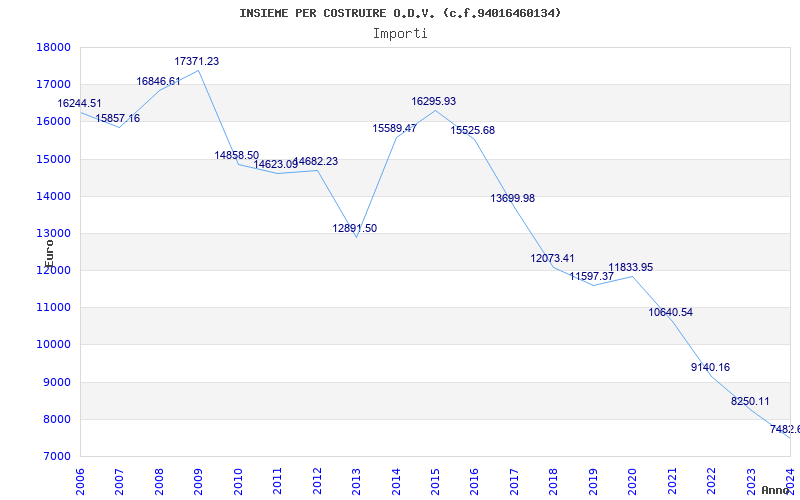
Task: Select the 2018 year axis label
Action: point(554,482)
